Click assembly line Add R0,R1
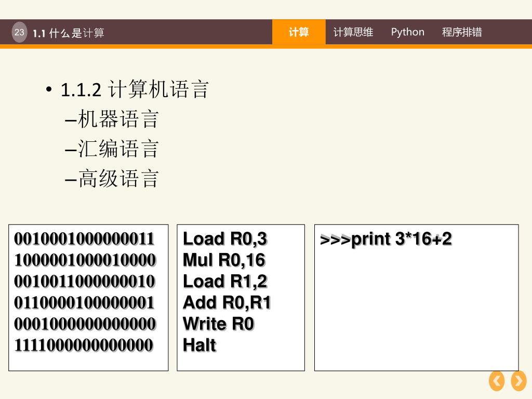This screenshot has height=399, width=532. 227,303
